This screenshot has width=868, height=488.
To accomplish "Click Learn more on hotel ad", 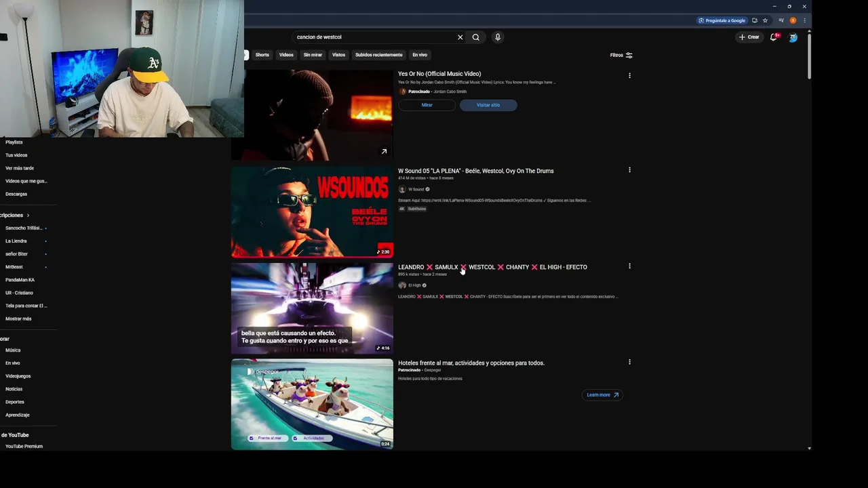I will (x=602, y=395).
